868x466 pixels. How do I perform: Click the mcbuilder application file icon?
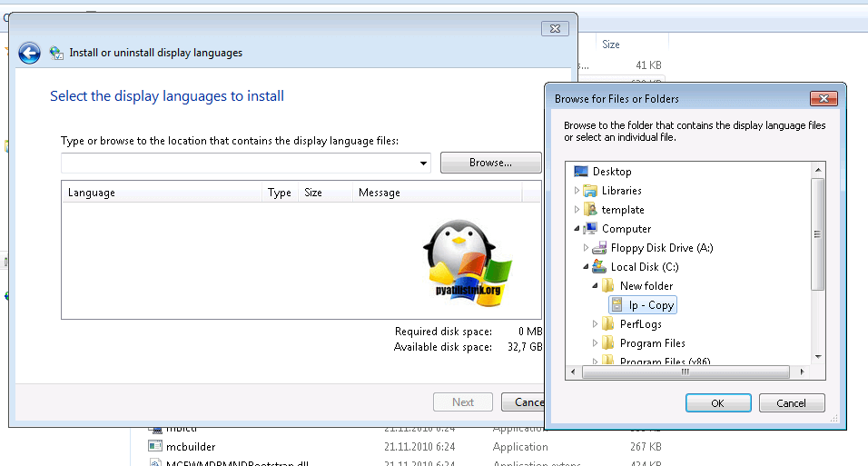(x=154, y=447)
